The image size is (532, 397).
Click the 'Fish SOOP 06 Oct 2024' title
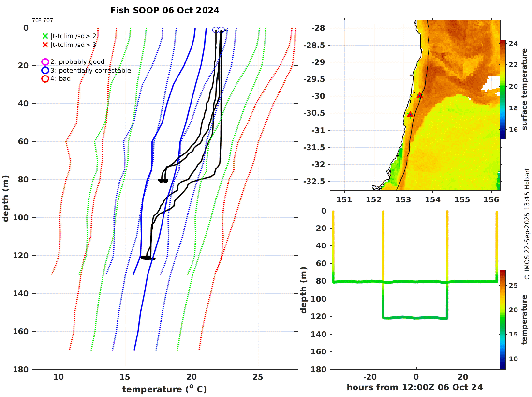(165, 10)
